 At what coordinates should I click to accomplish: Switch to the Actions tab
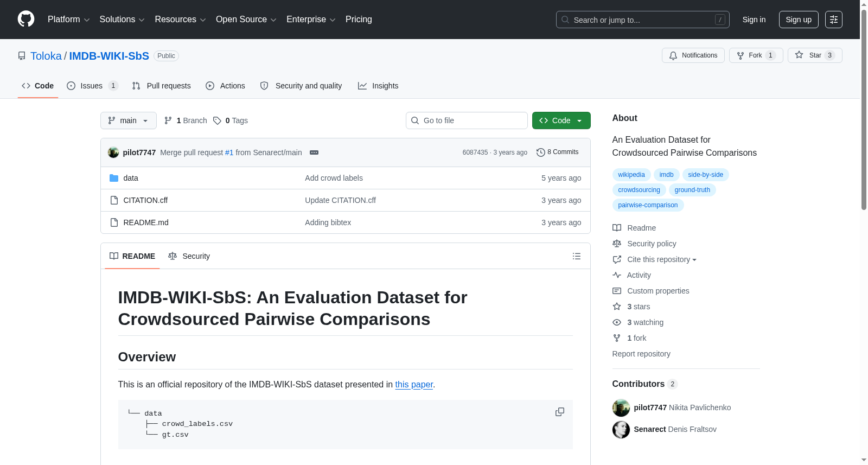tap(225, 86)
